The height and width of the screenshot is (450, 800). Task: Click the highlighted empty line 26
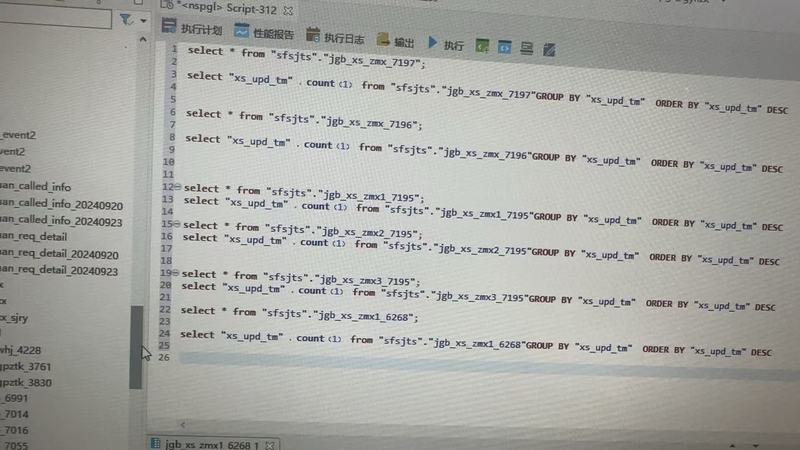[489, 364]
